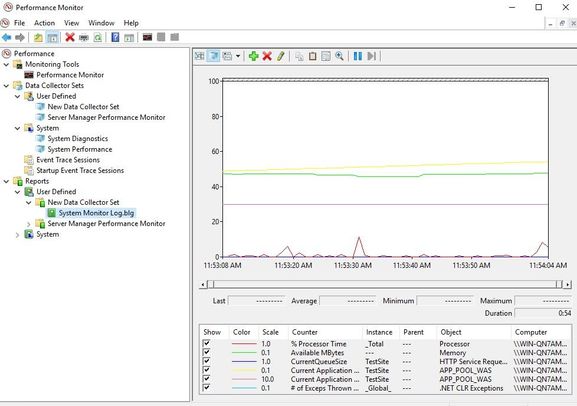577x406 pixels.
Task: Uncheck the # of Exceps Thrown checkbox
Action: coord(206,387)
